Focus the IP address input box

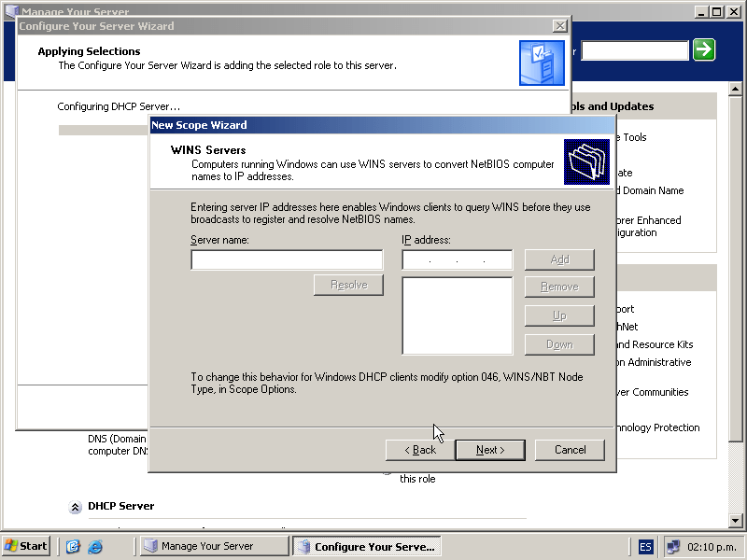[x=457, y=260]
